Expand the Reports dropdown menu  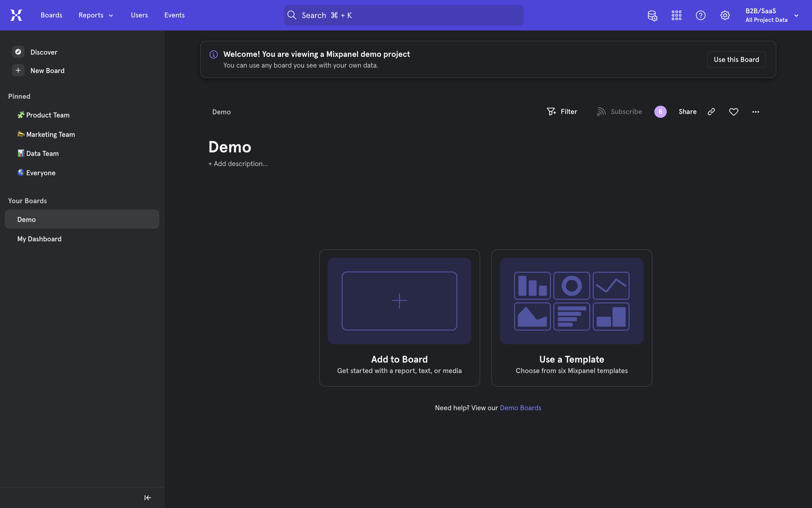pos(96,15)
